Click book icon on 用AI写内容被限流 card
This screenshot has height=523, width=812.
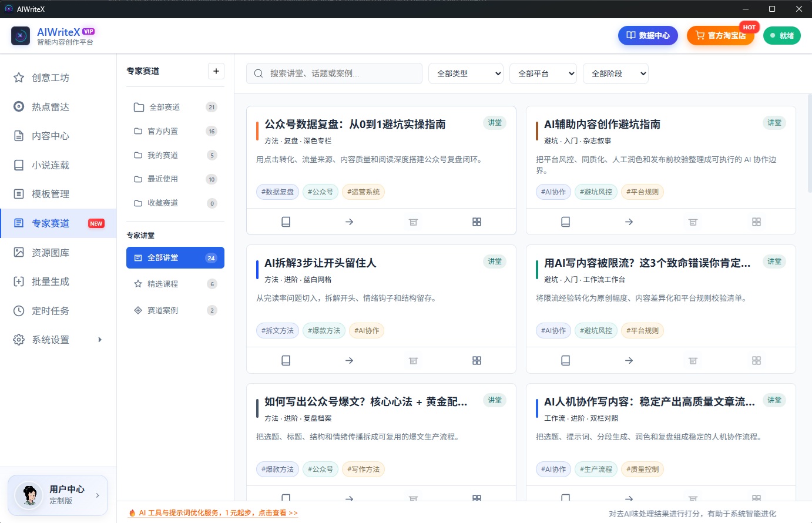click(565, 360)
